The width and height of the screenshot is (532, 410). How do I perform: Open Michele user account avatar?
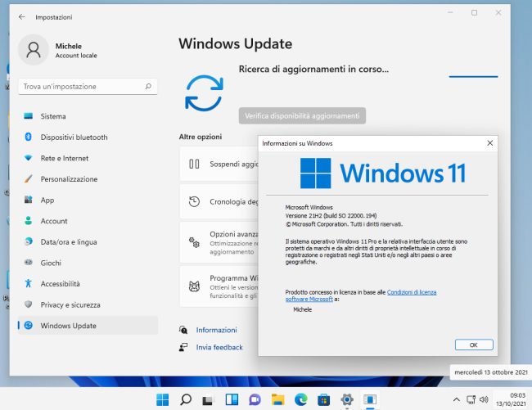[x=34, y=50]
